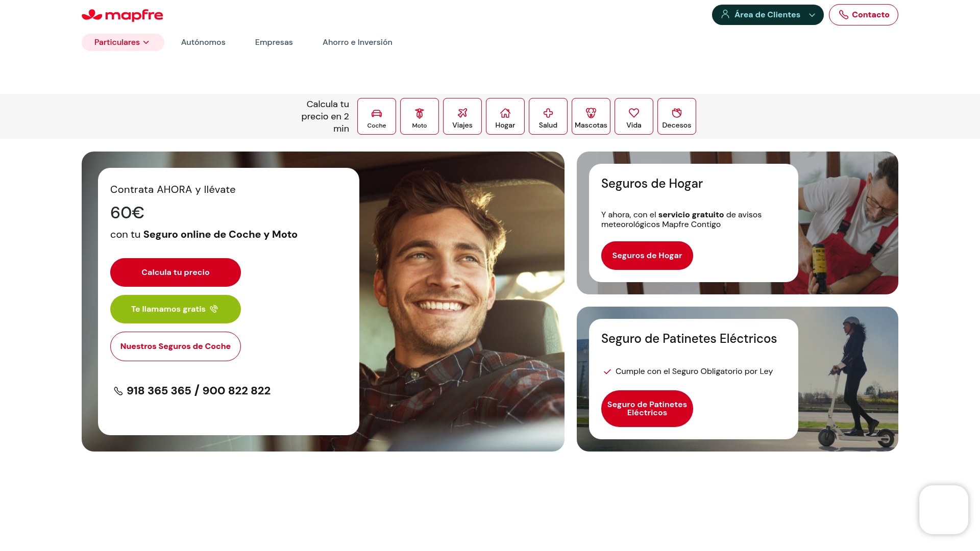
Task: Click the Contacto button
Action: tap(864, 15)
